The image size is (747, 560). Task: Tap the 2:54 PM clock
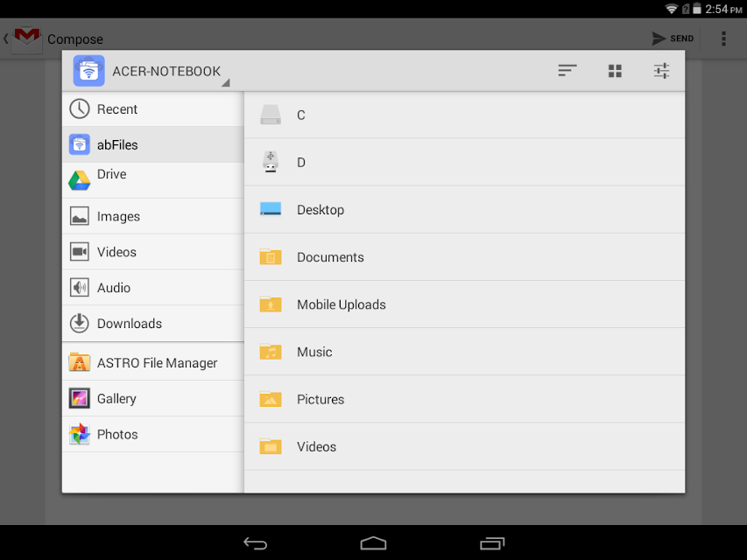coord(723,9)
